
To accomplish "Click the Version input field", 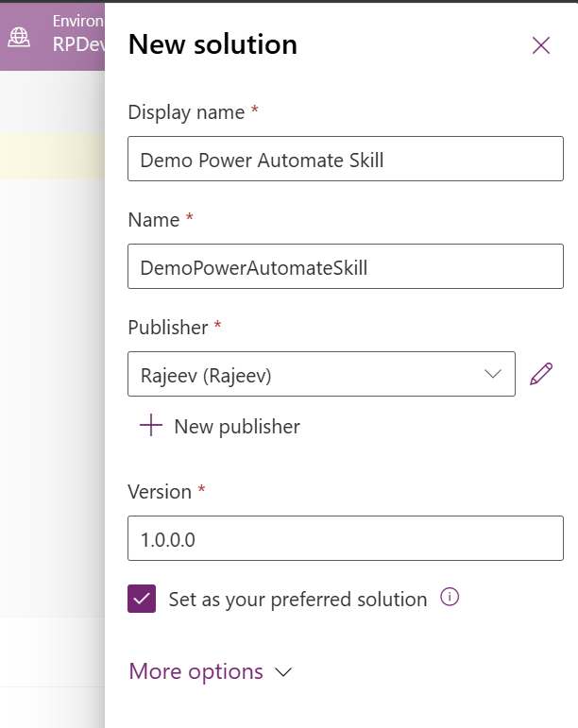I will tap(346, 538).
